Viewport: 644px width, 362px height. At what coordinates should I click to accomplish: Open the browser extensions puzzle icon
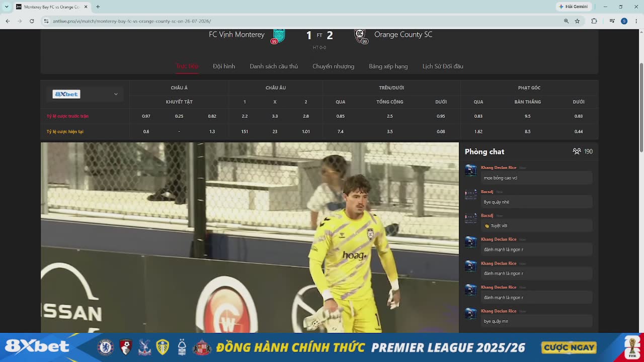594,21
